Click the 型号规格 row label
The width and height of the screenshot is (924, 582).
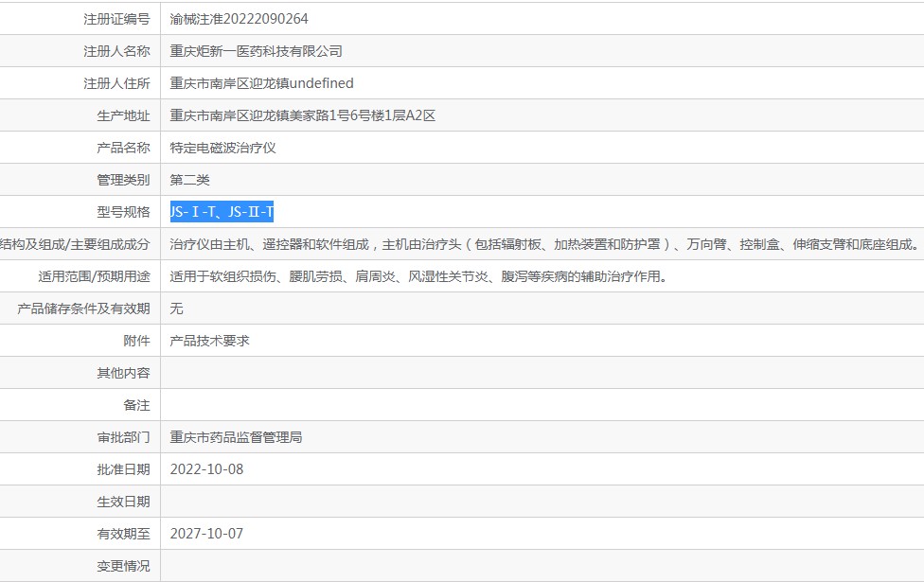[123, 212]
